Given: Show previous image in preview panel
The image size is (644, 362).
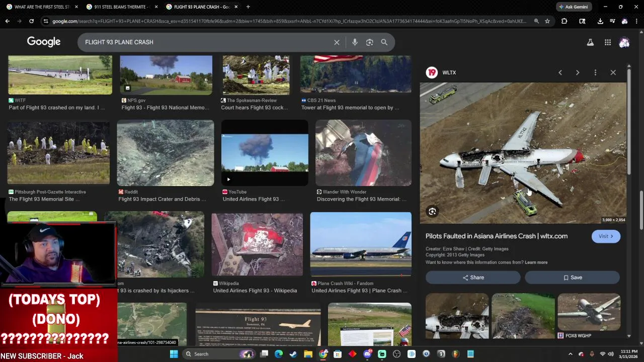Looking at the screenshot, I should (560, 72).
